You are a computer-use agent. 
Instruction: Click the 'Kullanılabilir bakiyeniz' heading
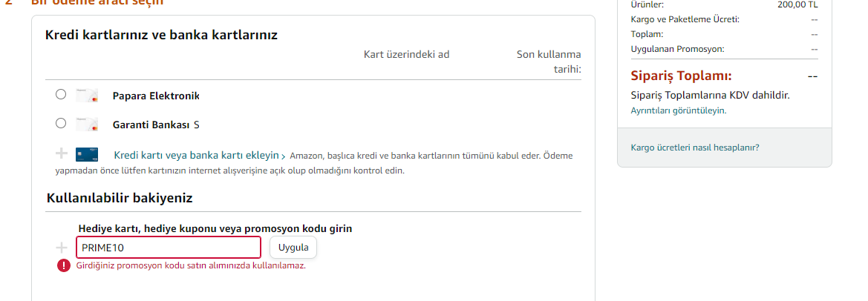tap(120, 199)
